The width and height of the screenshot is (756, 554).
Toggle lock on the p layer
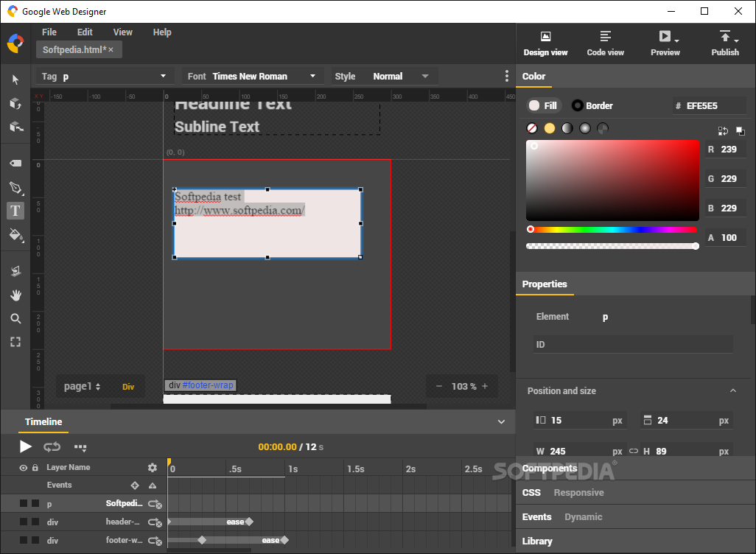tap(35, 503)
